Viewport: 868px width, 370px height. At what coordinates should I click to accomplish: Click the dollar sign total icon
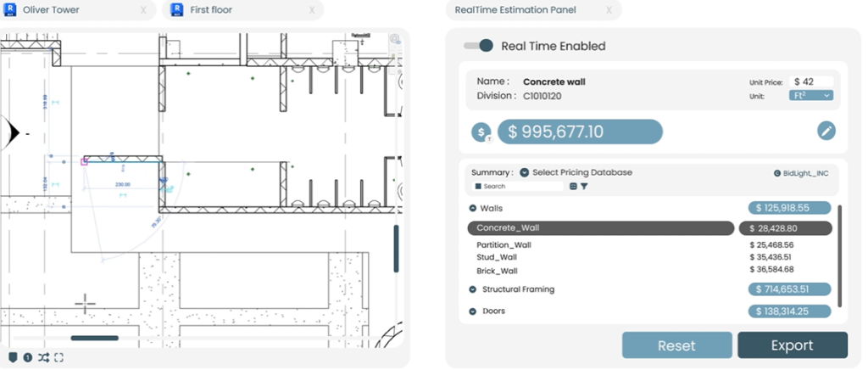(x=481, y=132)
